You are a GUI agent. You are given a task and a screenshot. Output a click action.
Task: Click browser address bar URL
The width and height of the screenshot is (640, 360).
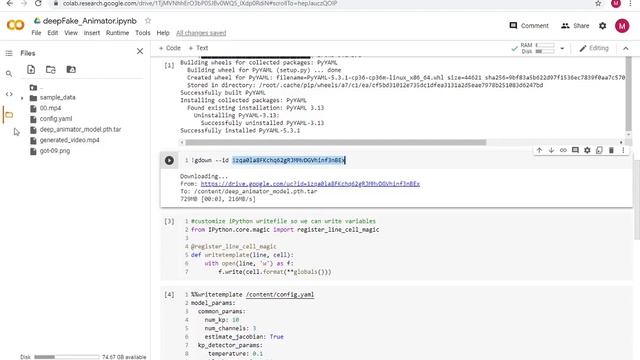click(200, 4)
